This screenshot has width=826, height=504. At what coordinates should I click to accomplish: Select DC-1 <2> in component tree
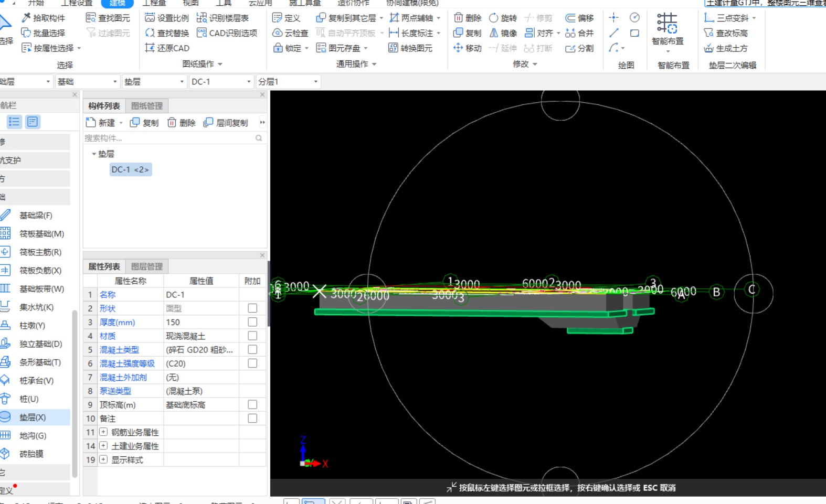point(130,169)
